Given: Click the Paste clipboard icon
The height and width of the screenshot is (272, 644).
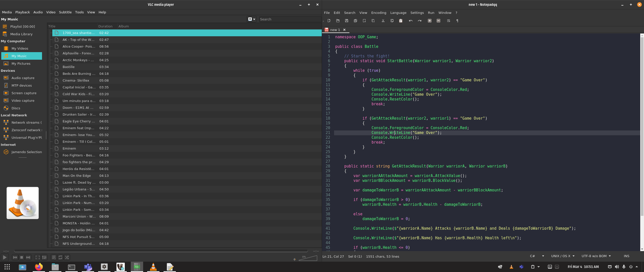Looking at the screenshot, I should (400, 21).
